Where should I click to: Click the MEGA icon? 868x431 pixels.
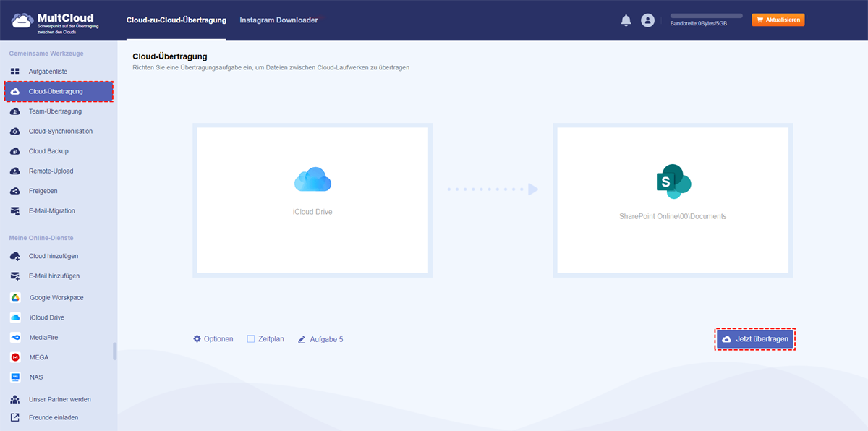(15, 357)
